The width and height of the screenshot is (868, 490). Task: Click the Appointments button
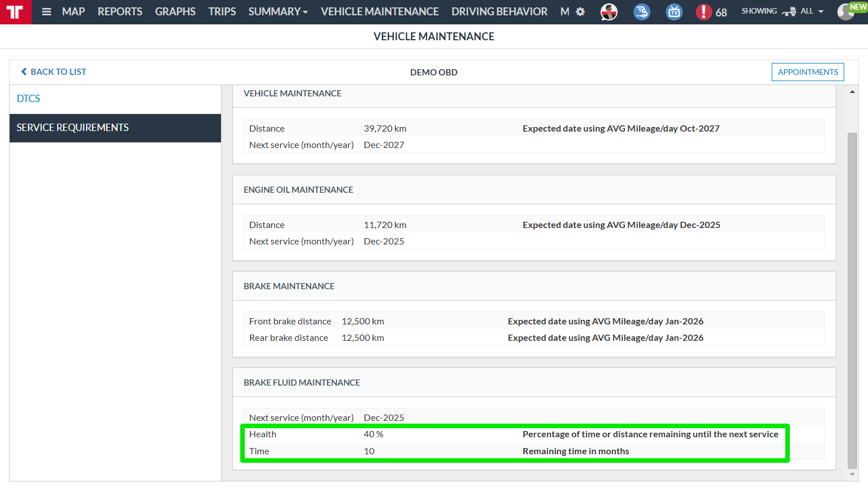pos(807,72)
